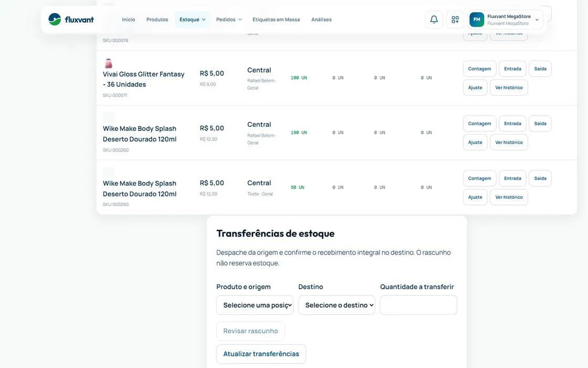Click the R$ 5,00 price in Vivai row

(212, 74)
